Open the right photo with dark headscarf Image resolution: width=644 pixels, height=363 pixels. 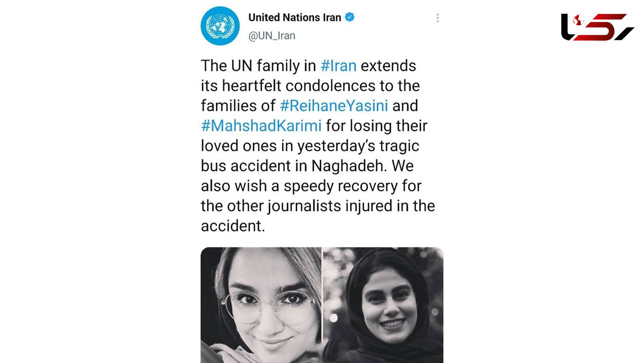(x=383, y=304)
